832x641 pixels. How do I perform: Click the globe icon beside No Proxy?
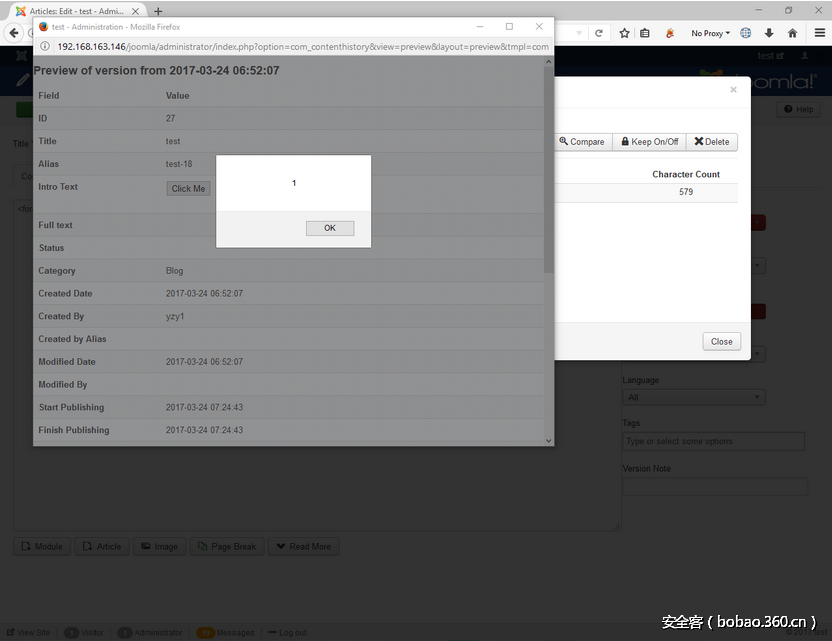click(746, 33)
